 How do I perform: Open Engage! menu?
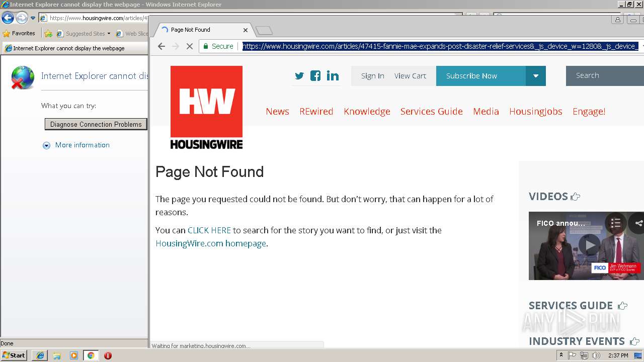(589, 112)
